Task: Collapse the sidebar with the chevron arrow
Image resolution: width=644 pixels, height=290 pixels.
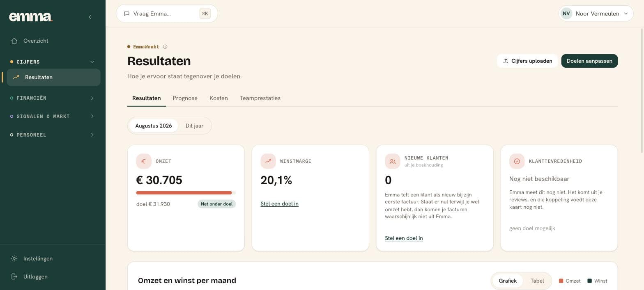Action: click(90, 17)
